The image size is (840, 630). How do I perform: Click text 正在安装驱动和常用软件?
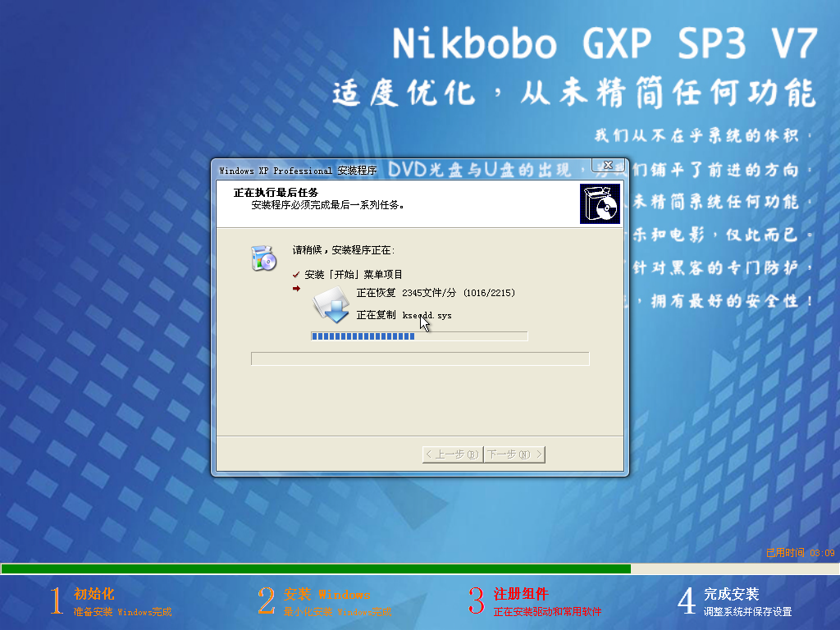point(547,612)
